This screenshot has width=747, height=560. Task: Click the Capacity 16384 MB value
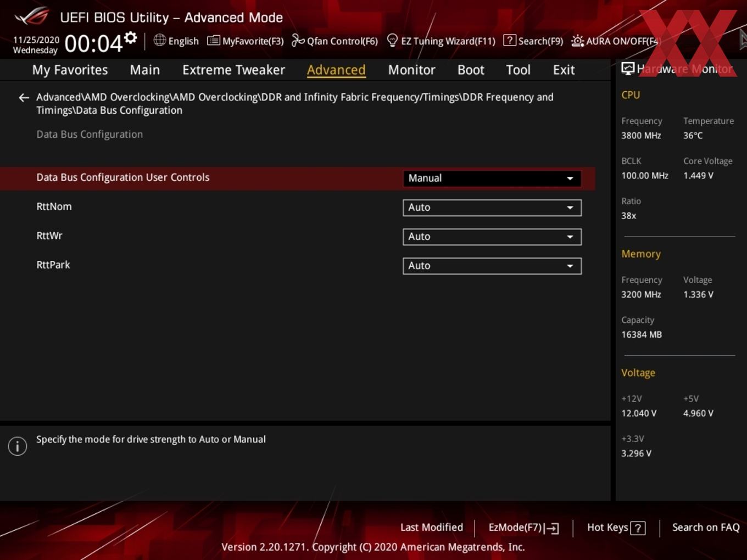point(642,335)
